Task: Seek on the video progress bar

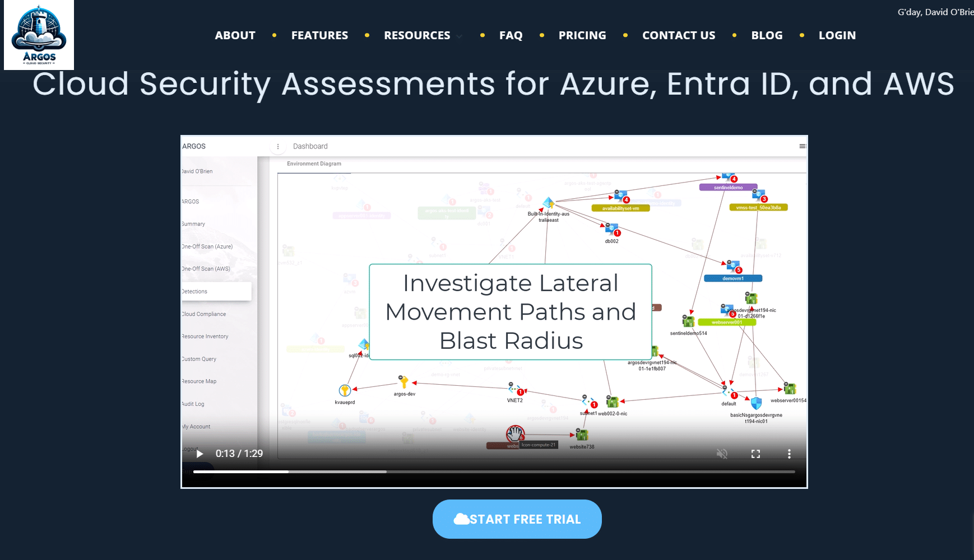Action: click(x=494, y=472)
